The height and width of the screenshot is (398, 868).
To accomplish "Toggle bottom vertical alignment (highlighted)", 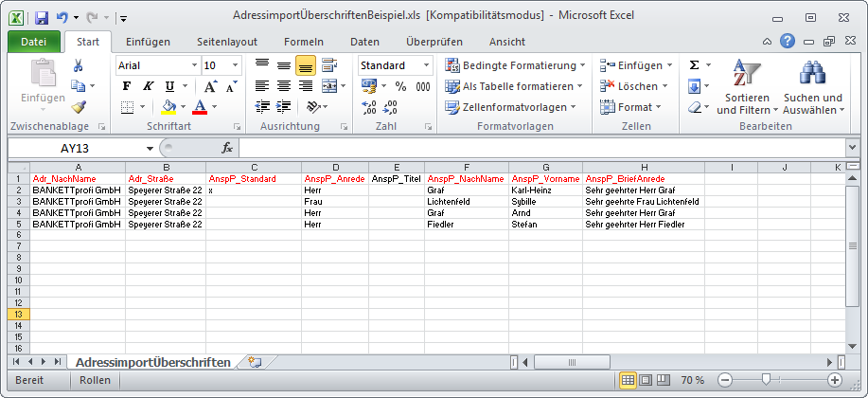I will (306, 65).
